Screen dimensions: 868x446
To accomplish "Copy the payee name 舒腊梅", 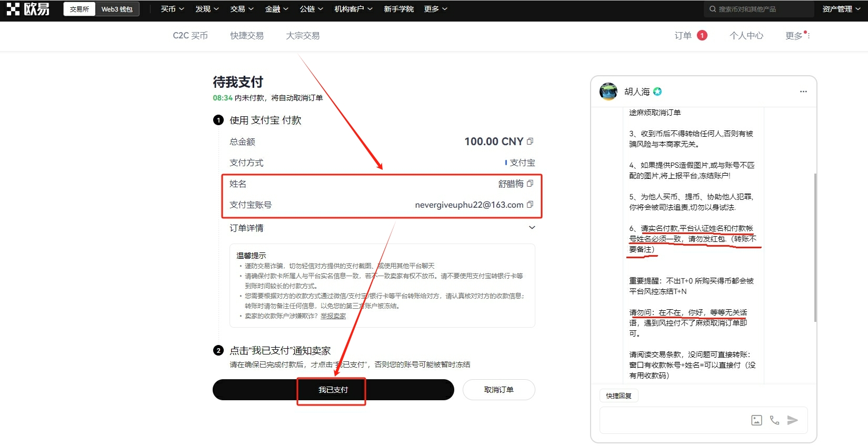I will tap(530, 184).
